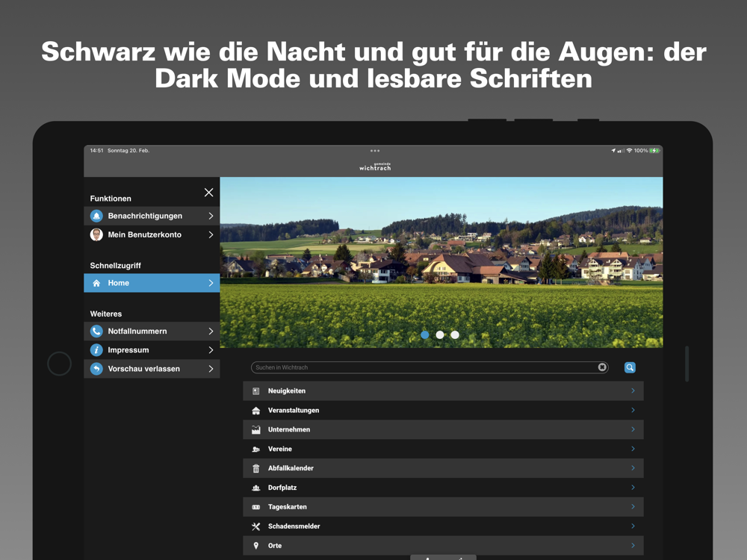Click the Orte row chevron
747x560 pixels.
[633, 545]
